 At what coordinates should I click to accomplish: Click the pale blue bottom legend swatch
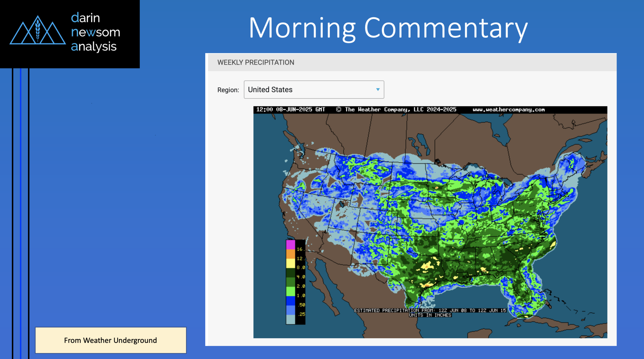[x=290, y=320]
